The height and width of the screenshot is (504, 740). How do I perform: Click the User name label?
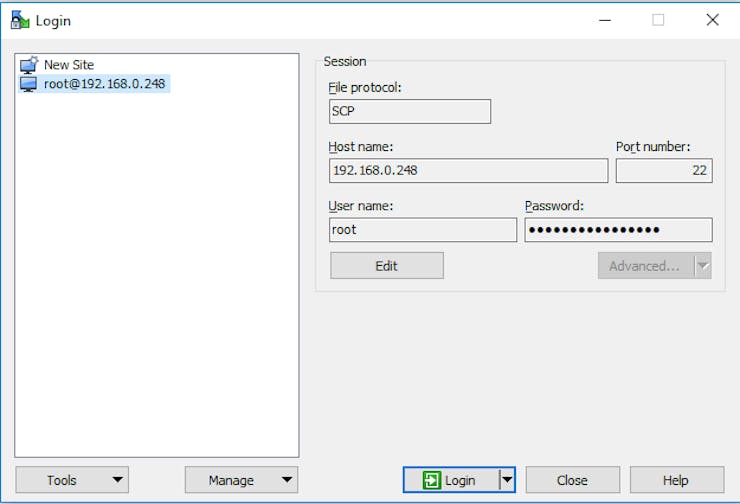361,206
